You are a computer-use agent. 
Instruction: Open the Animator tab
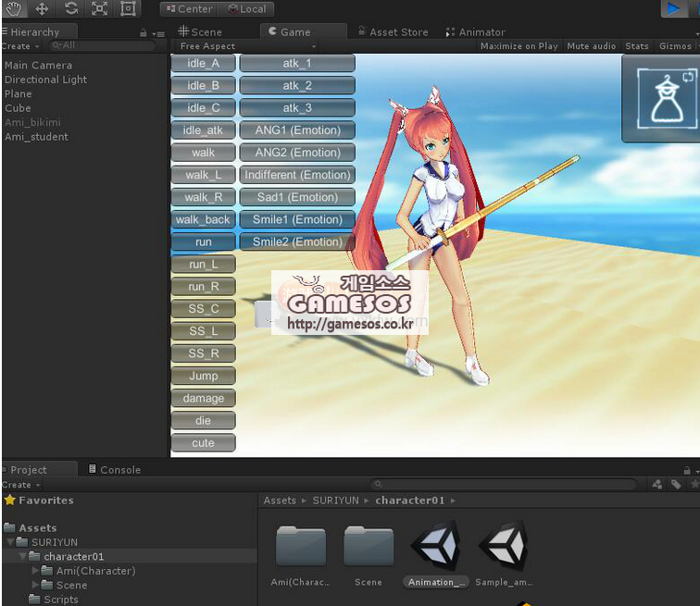(x=475, y=32)
